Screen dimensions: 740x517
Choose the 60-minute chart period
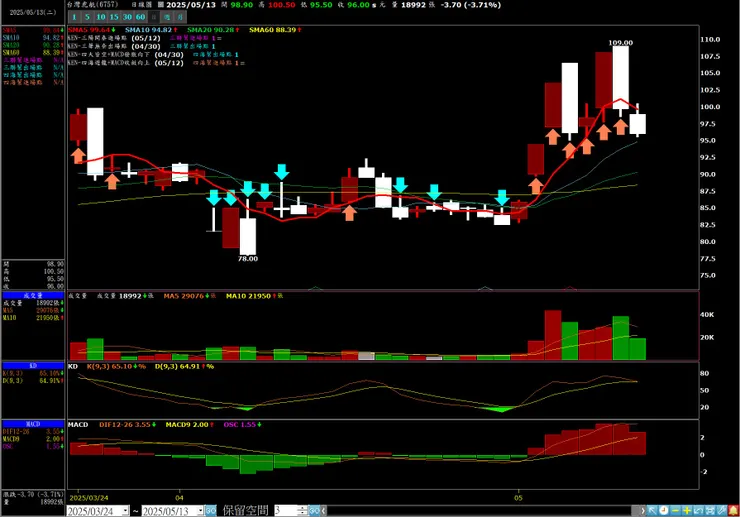140,17
